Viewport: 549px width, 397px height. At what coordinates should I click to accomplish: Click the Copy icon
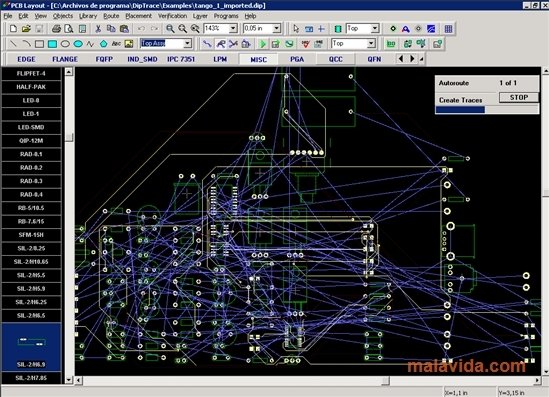(111, 29)
